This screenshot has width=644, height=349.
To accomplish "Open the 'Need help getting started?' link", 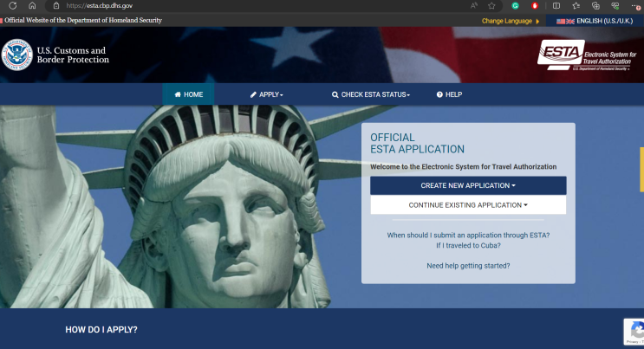I will coord(468,266).
